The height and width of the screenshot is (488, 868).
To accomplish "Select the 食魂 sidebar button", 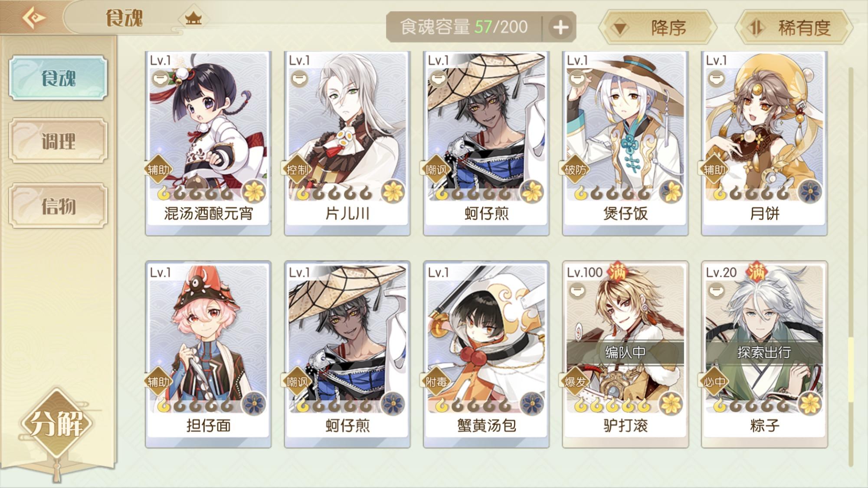I will 58,78.
